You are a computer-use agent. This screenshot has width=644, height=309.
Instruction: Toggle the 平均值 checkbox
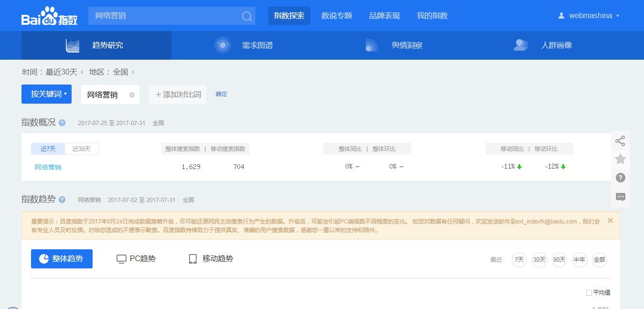tap(589, 293)
